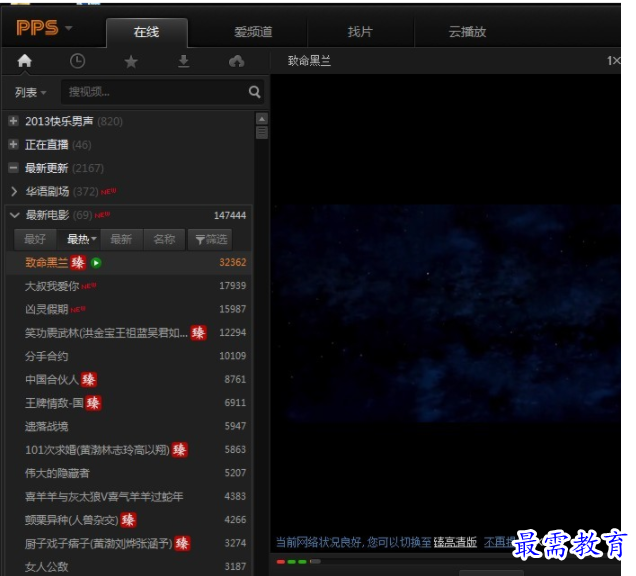Screen dimensions: 636x576
Task: Open the playback history clock icon
Action: tap(77, 61)
